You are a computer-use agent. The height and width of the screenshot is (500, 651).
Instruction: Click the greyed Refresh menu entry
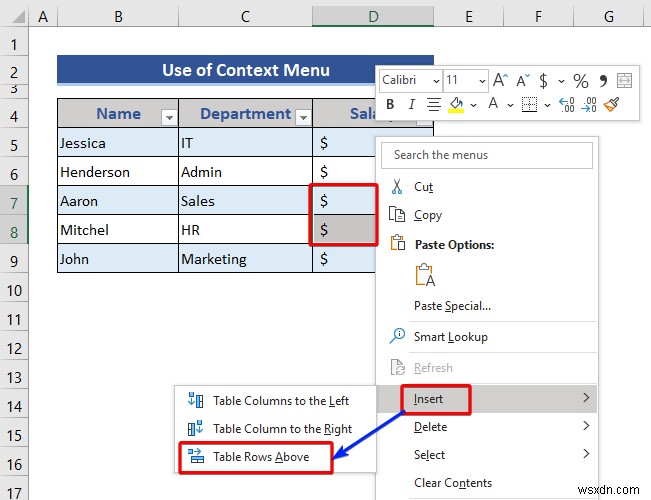click(x=487, y=368)
